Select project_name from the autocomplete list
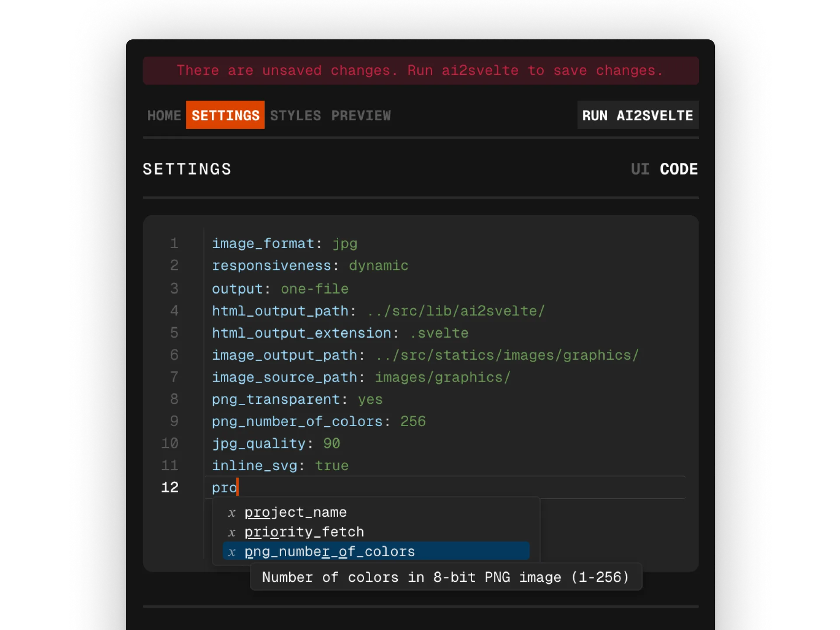 click(296, 512)
